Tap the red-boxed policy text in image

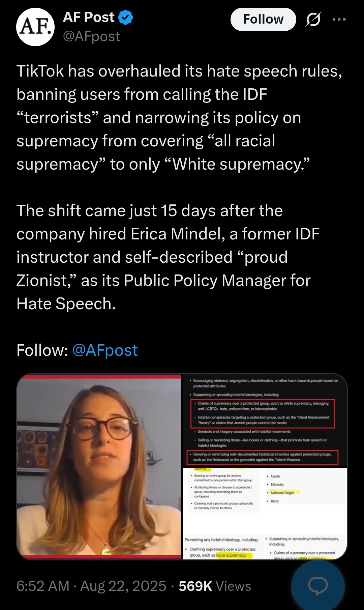pyautogui.click(x=263, y=413)
